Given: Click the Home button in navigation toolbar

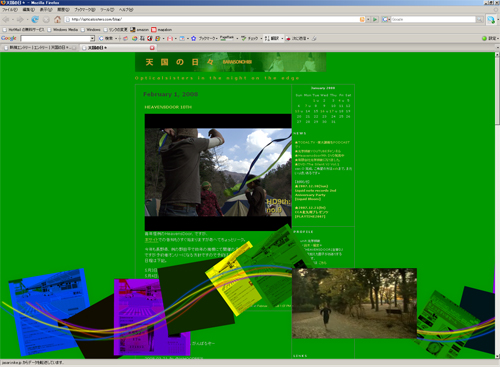Looking at the screenshot, I should pyautogui.click(x=57, y=19).
